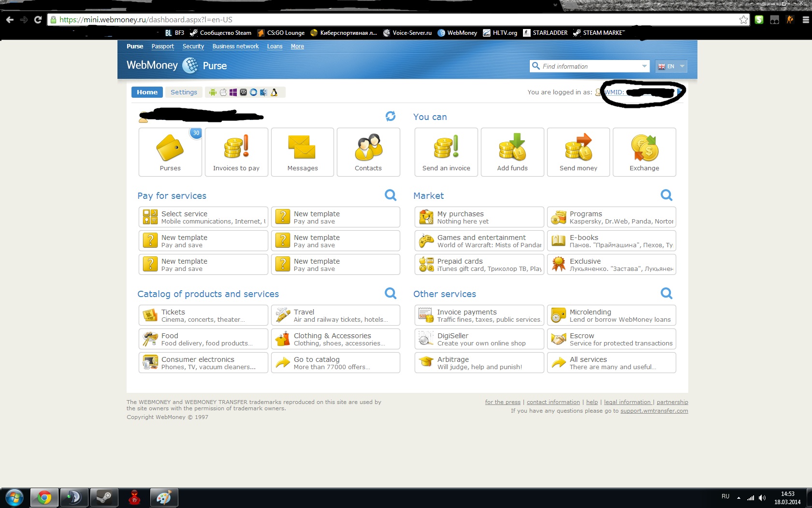Click the browser address bar

click(398, 20)
